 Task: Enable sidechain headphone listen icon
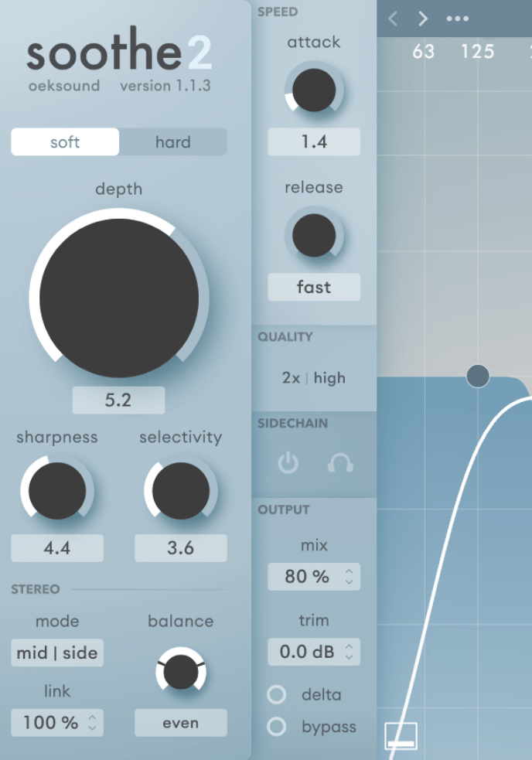click(340, 463)
